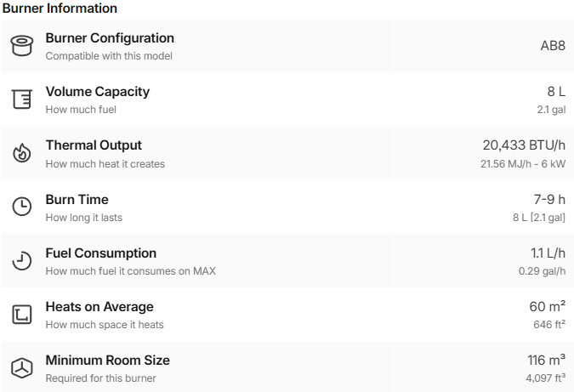Click the Burner Configuration label
Viewport: 574px width, 392px height.
(110, 38)
